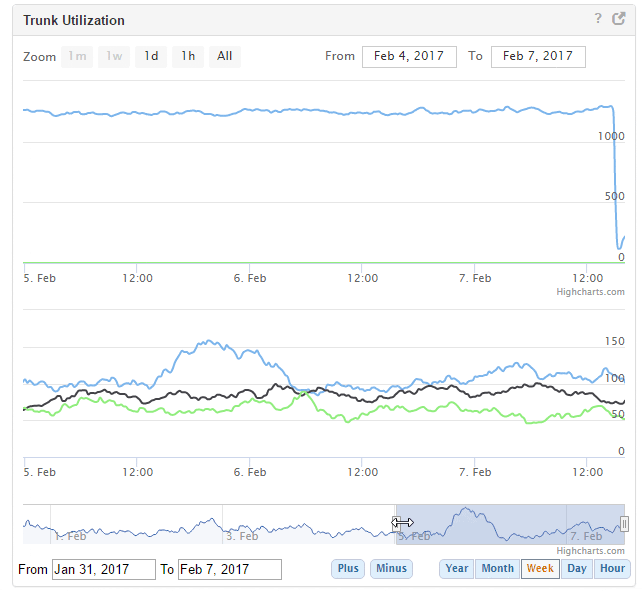The image size is (642, 591).
Task: Switch to the Month range tab
Action: coord(497,569)
